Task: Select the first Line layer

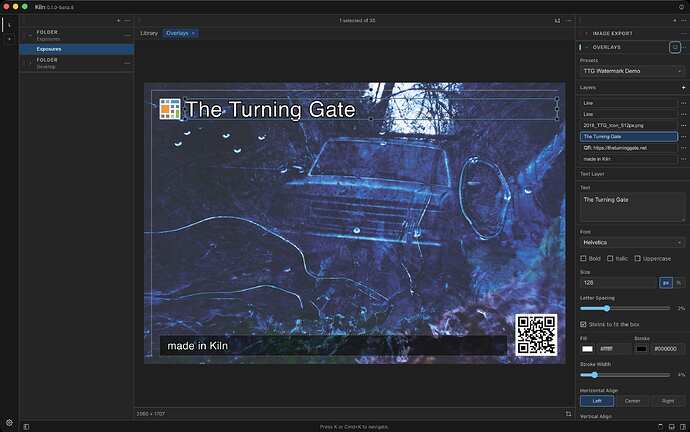Action: click(628, 103)
